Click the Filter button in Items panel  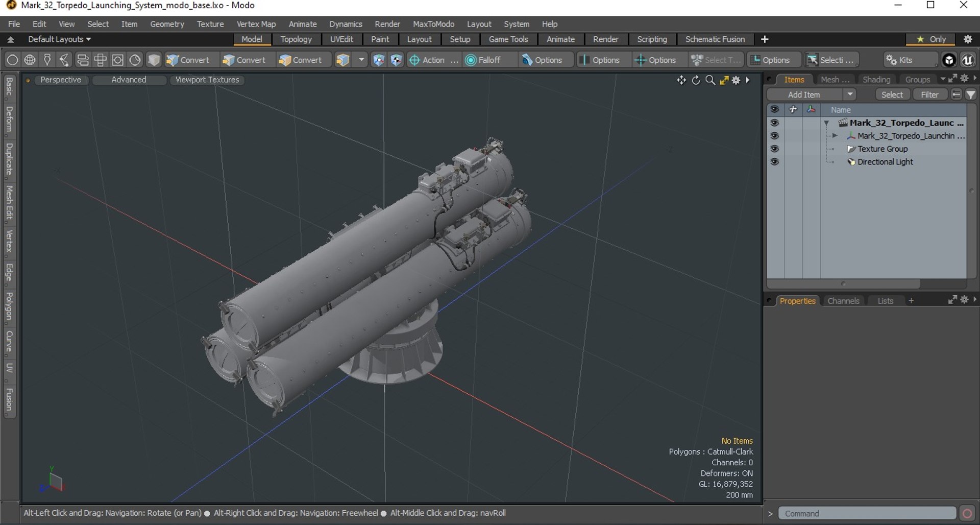click(929, 94)
